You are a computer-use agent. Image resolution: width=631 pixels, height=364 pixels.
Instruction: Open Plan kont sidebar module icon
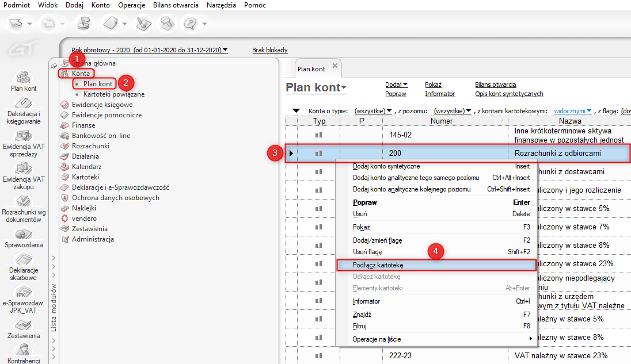point(24,78)
